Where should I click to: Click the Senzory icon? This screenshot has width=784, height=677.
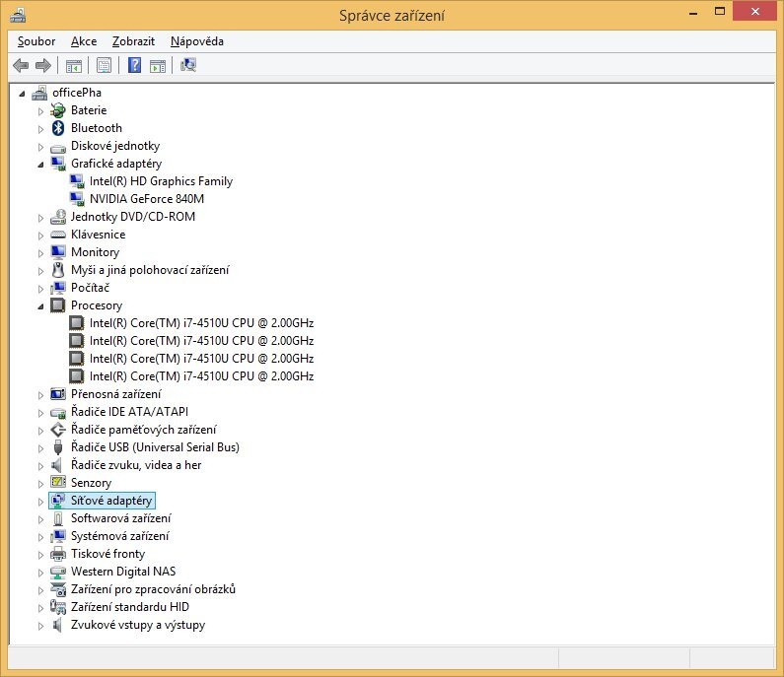(58, 483)
